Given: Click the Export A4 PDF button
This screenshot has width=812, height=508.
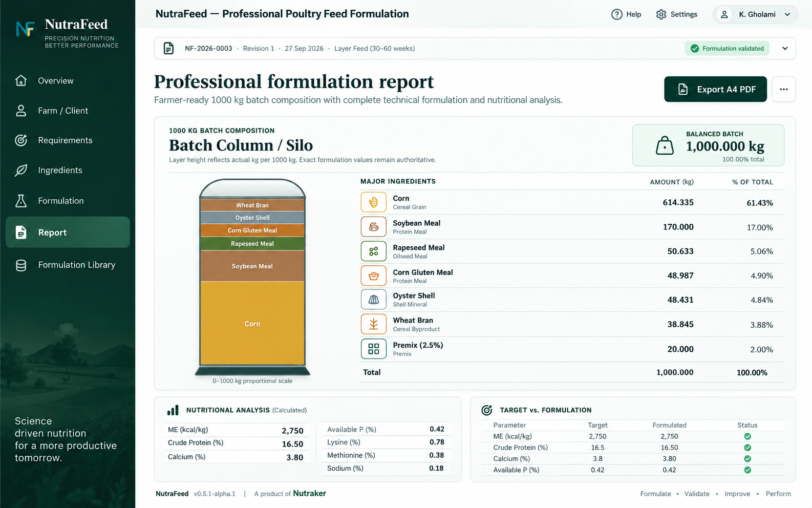Looking at the screenshot, I should [x=715, y=89].
